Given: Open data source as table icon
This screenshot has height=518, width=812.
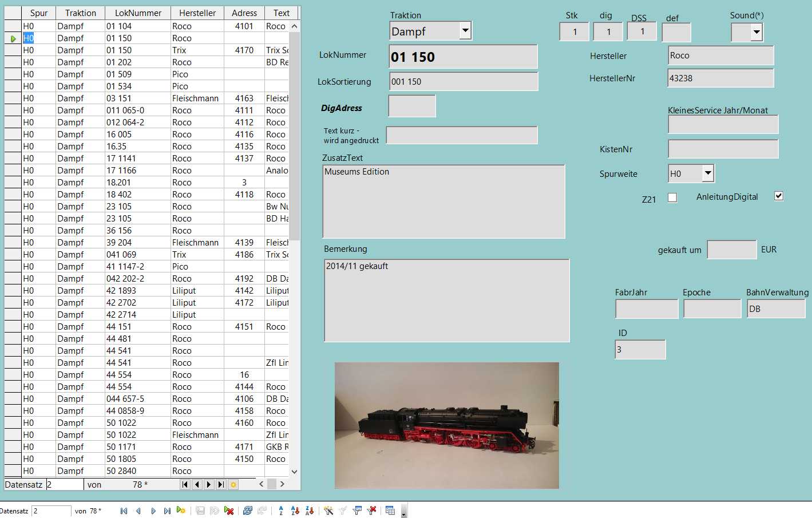Looking at the screenshot, I should point(390,511).
